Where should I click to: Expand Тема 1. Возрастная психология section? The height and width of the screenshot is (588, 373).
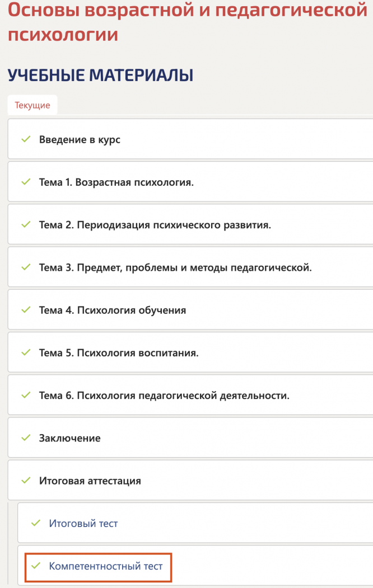pos(116,182)
